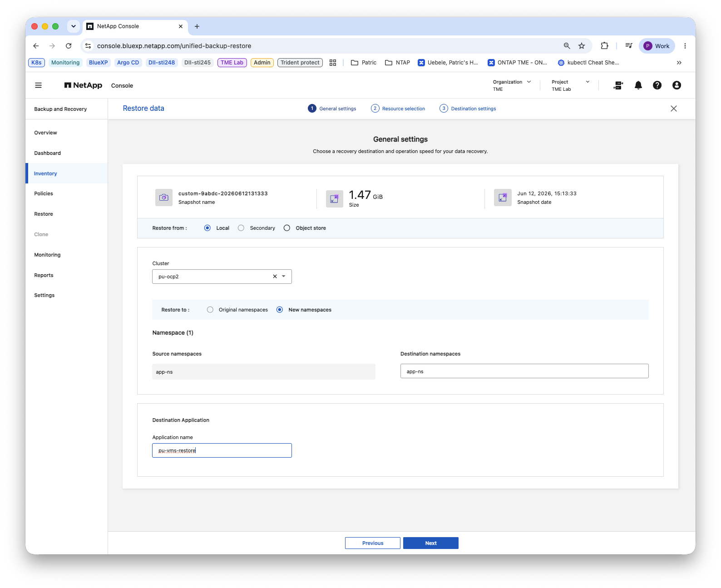
Task: Click the Destination namespaces input field
Action: click(524, 371)
